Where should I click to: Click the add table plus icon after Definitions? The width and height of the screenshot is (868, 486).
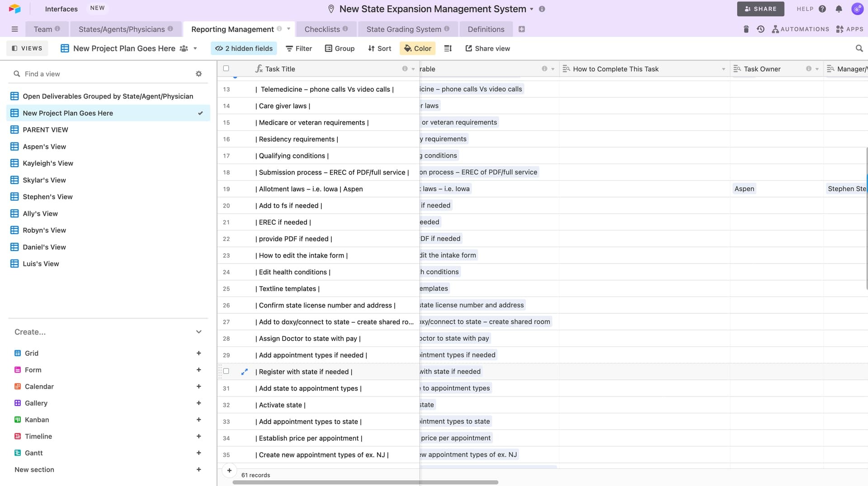(522, 29)
